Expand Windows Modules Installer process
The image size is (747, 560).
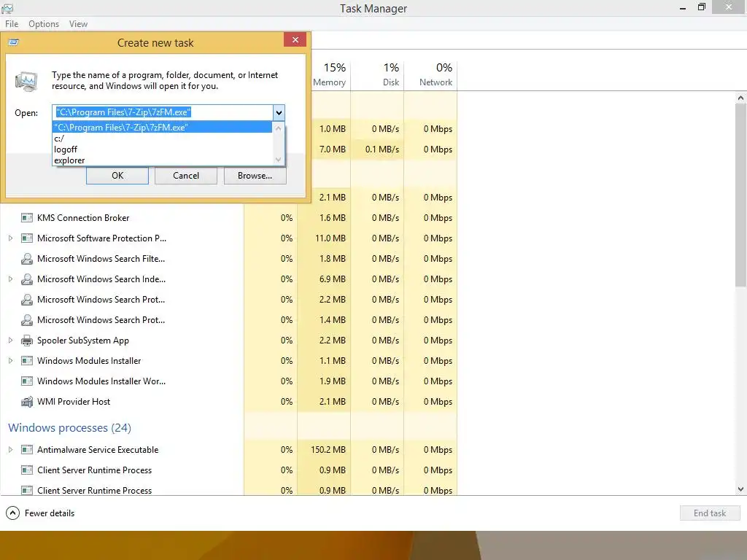tap(10, 360)
